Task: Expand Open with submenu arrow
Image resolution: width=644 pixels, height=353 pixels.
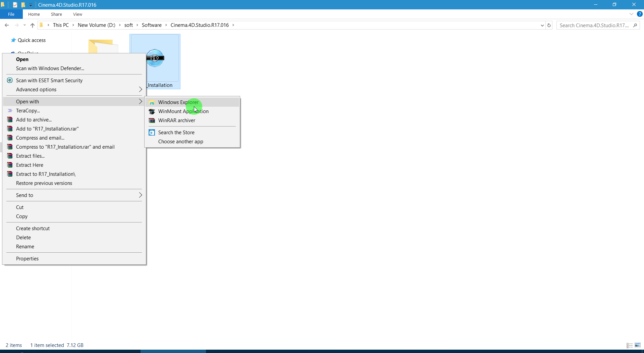Action: point(141,102)
